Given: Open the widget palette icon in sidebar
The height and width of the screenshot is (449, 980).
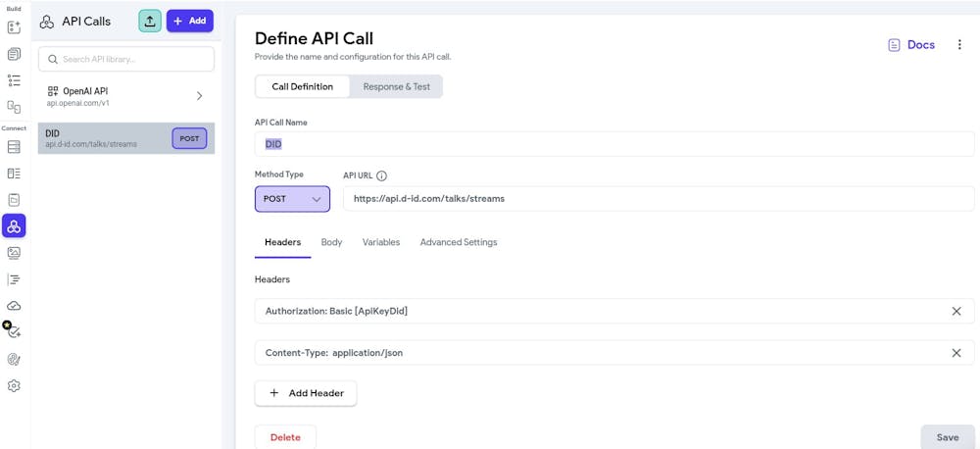Looking at the screenshot, I should (14, 27).
